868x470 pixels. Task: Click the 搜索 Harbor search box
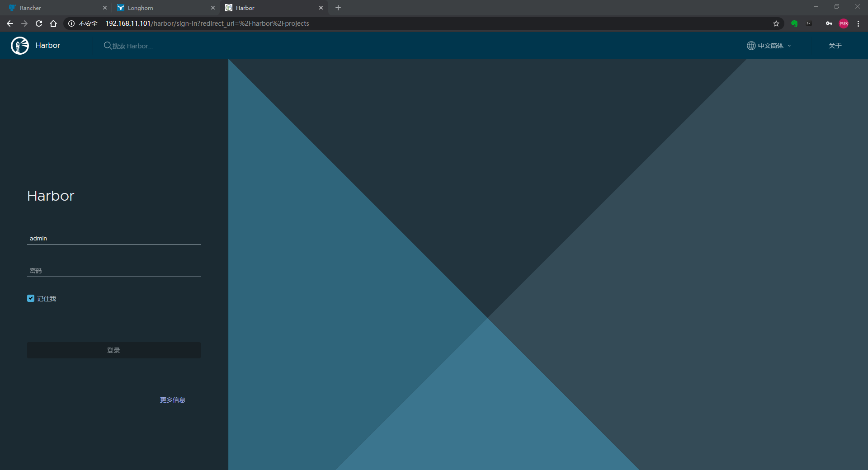[x=132, y=46]
